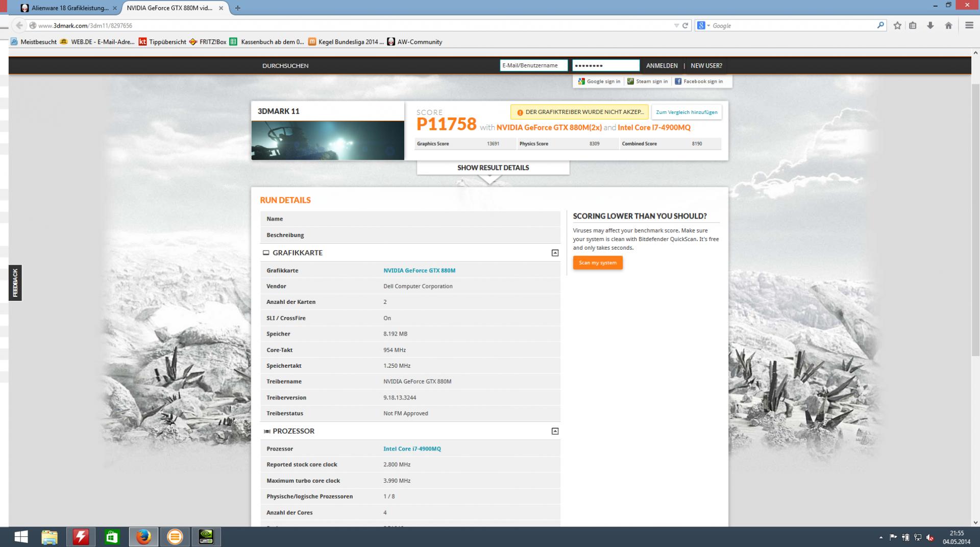Open Meistbesucht bookmark folder
Viewport: 980px width, 547px height.
[34, 42]
